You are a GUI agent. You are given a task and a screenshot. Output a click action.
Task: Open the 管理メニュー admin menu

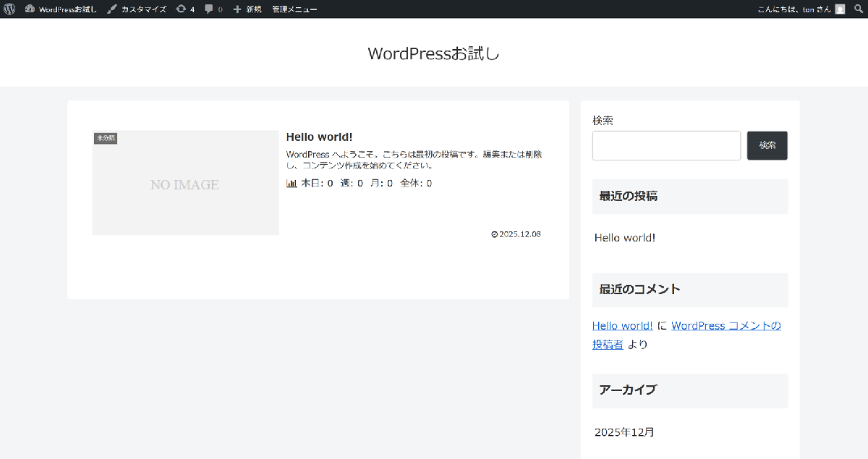click(x=294, y=9)
